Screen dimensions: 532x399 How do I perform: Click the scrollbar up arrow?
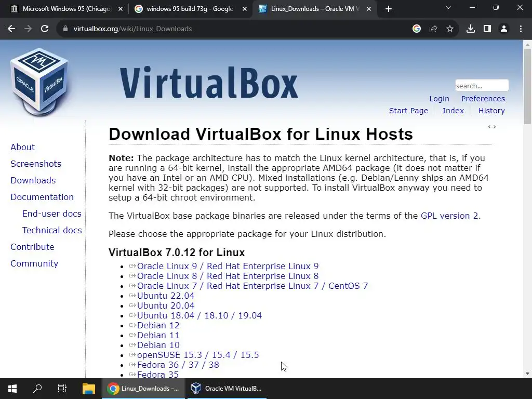[x=528, y=44]
